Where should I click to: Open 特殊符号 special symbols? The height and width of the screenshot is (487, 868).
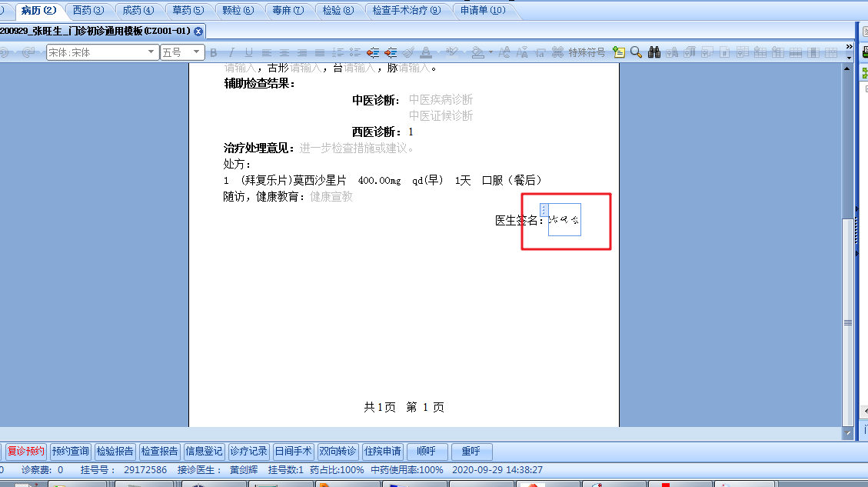point(587,52)
